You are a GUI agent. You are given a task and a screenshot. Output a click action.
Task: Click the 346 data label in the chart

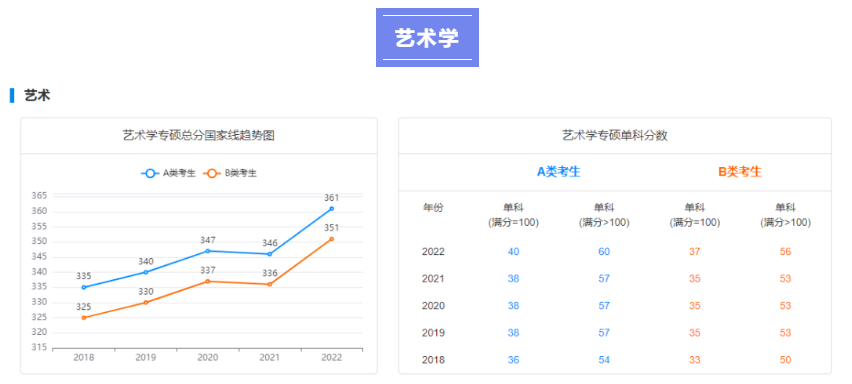pos(270,243)
